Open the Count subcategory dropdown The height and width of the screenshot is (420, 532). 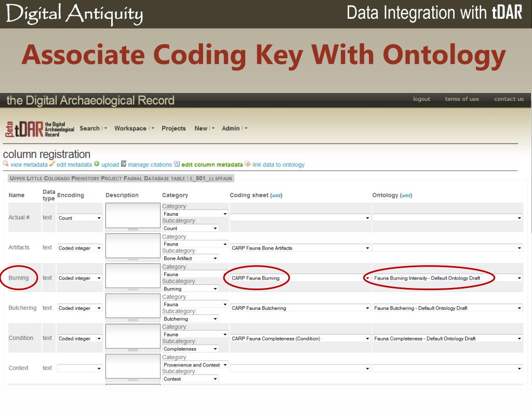(190, 229)
